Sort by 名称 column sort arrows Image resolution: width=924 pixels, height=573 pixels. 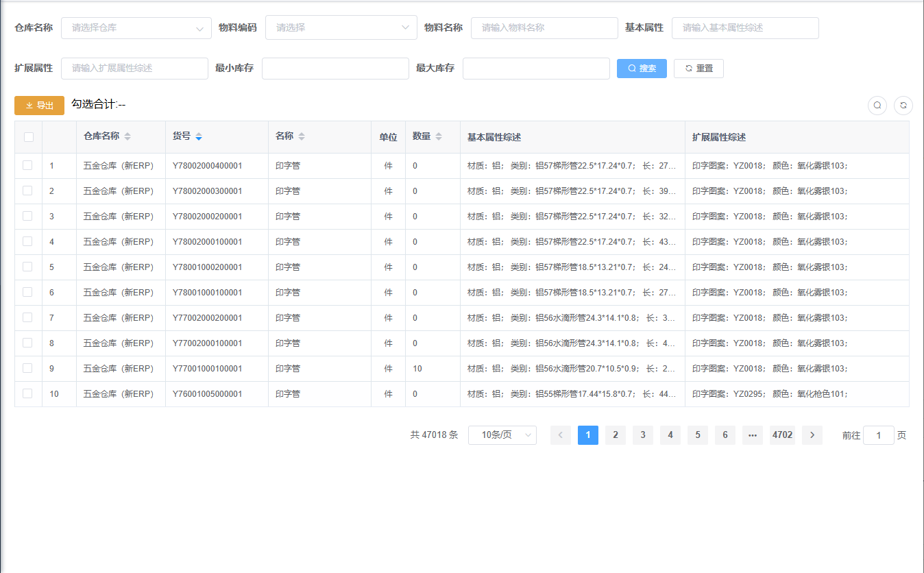pyautogui.click(x=302, y=137)
